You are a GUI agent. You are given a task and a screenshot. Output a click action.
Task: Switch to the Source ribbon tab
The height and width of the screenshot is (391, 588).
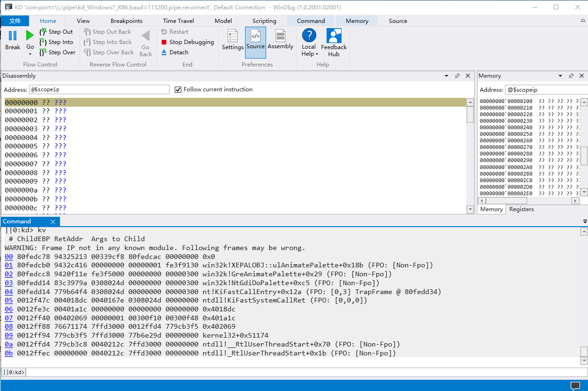tap(398, 21)
